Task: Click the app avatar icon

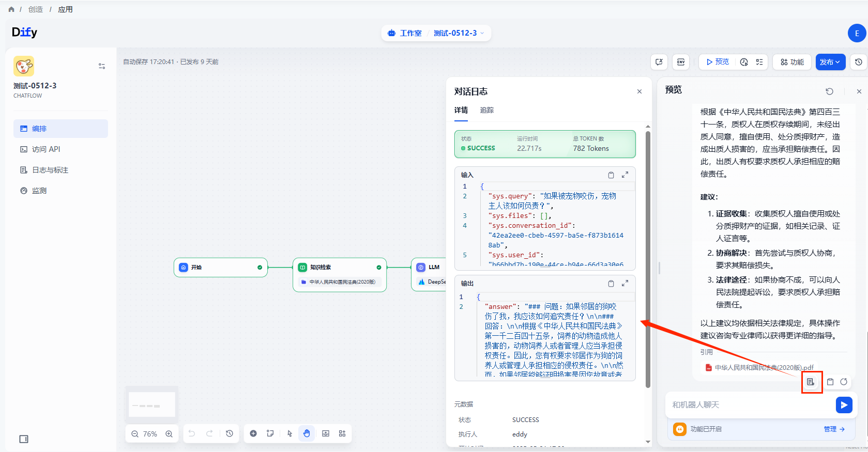Action: (x=24, y=66)
